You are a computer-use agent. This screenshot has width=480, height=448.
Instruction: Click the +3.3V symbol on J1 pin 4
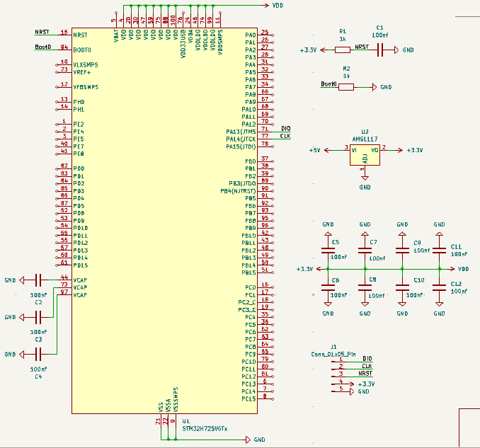[x=362, y=384]
